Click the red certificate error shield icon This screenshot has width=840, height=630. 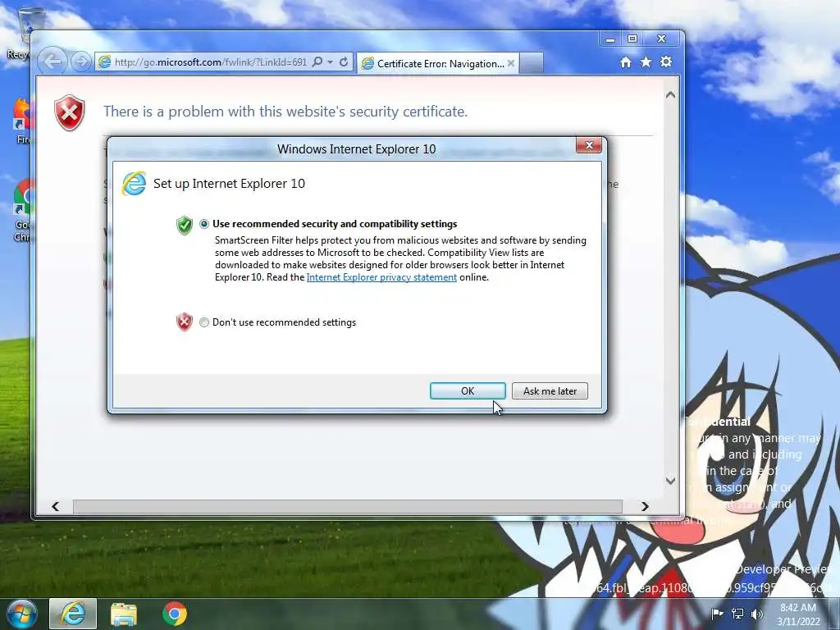point(70,112)
